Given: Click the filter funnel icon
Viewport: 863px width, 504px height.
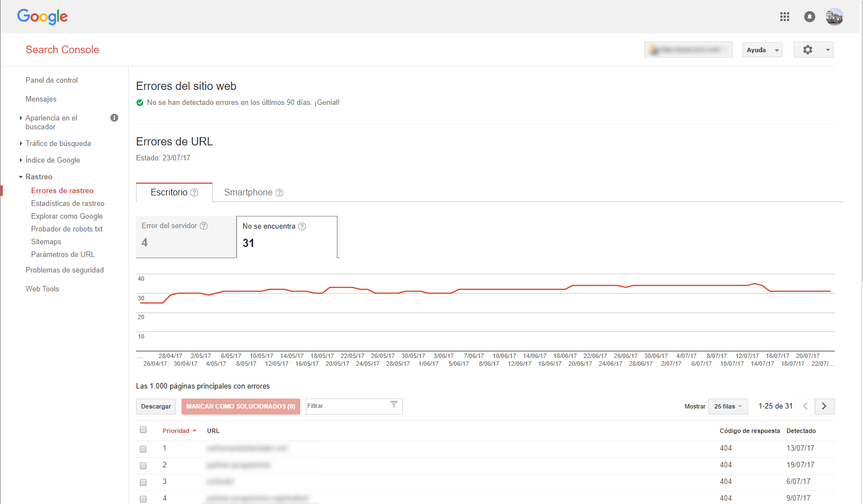Looking at the screenshot, I should [x=393, y=405].
